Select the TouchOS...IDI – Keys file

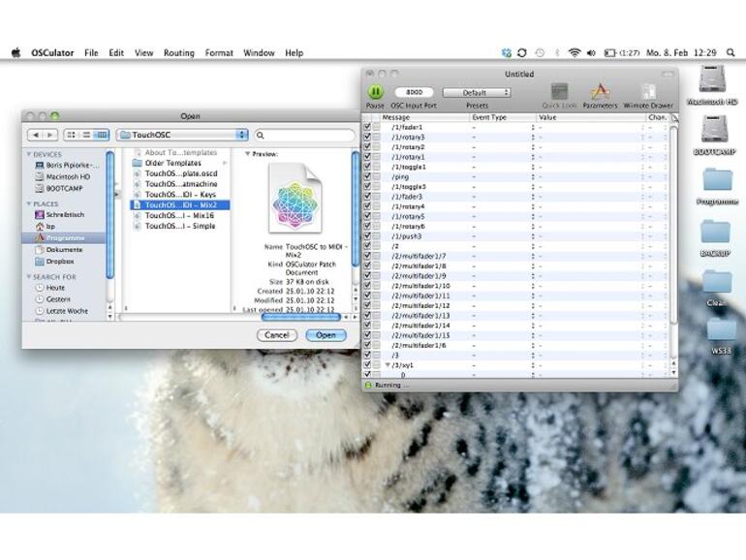(180, 195)
